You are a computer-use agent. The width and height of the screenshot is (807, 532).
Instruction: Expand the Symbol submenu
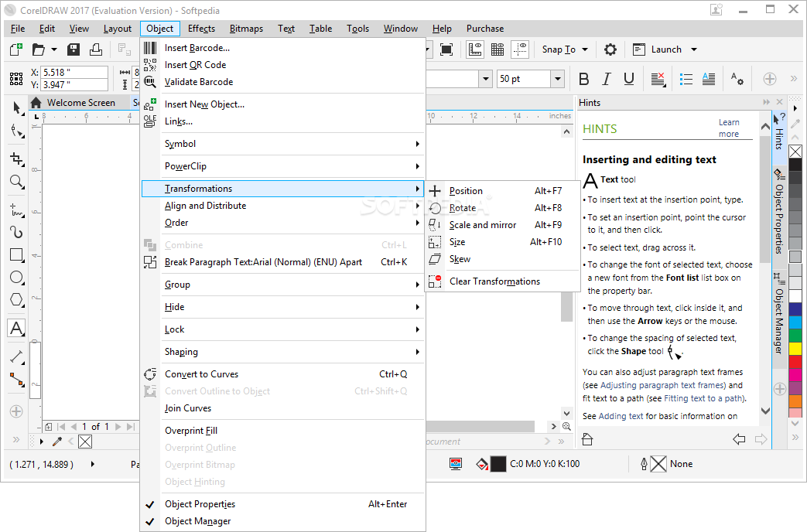point(283,144)
